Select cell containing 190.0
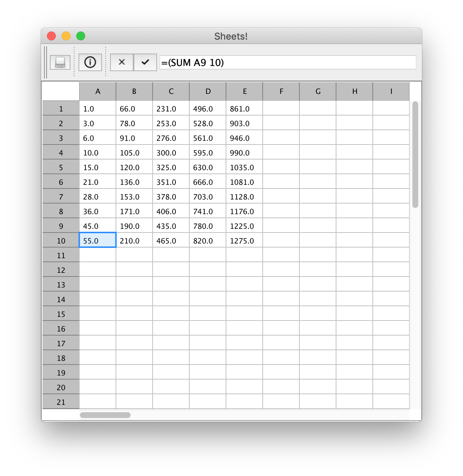The image size is (463, 476). [134, 226]
